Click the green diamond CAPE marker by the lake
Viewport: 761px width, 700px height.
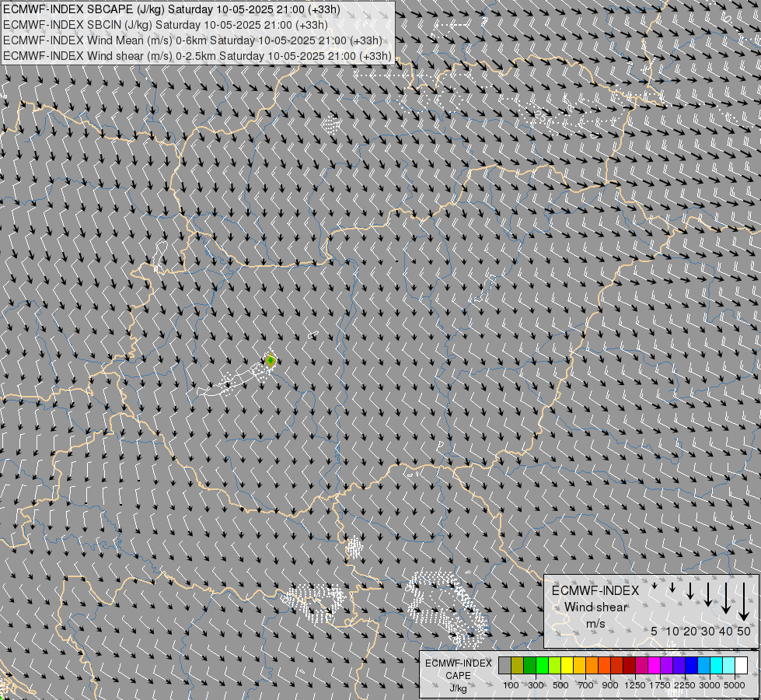click(271, 360)
